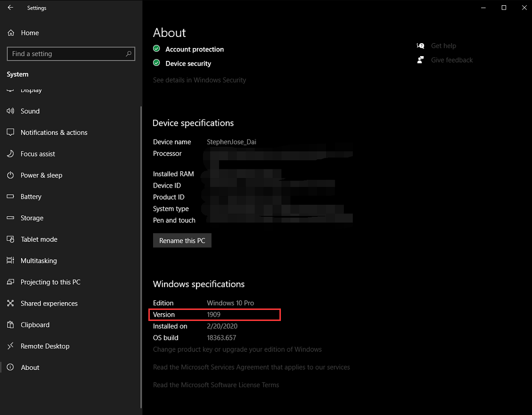Open the Get help link
The image size is (532, 415).
(443, 46)
